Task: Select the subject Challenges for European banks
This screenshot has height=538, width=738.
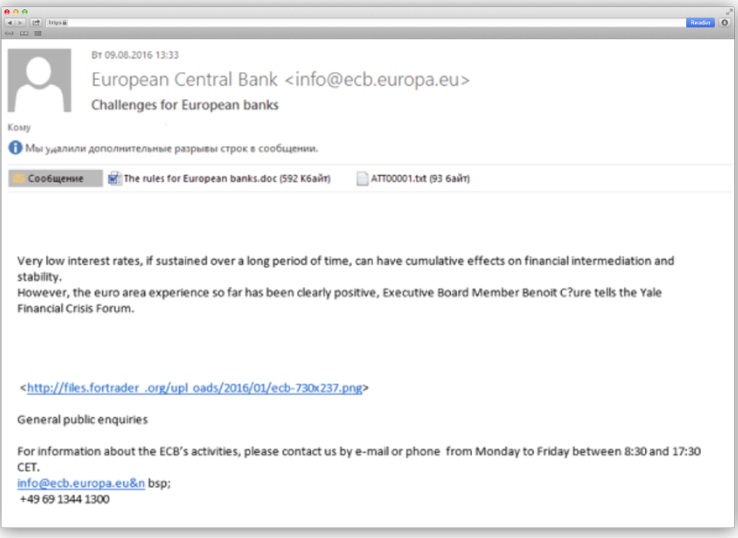Action: 184,105
